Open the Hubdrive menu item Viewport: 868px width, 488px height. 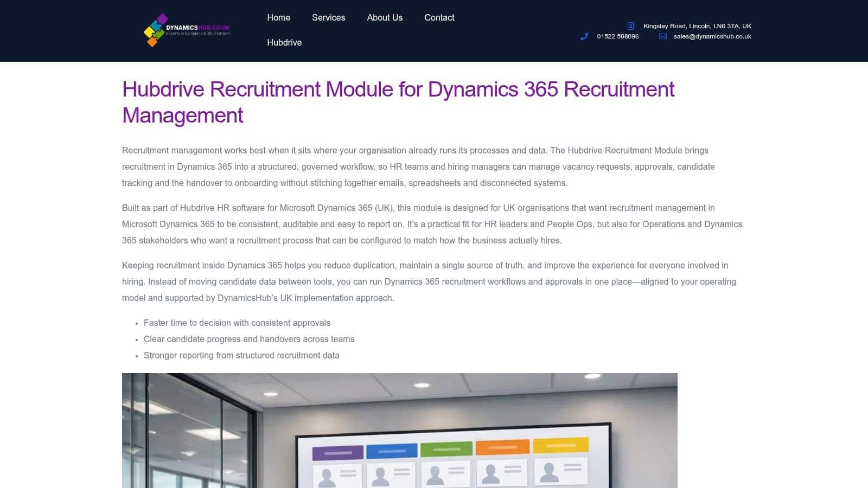[x=284, y=42]
